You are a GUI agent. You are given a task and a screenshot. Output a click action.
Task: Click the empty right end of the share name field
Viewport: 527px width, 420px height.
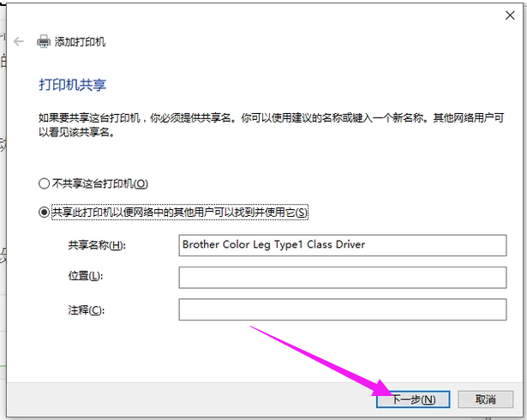(x=463, y=245)
